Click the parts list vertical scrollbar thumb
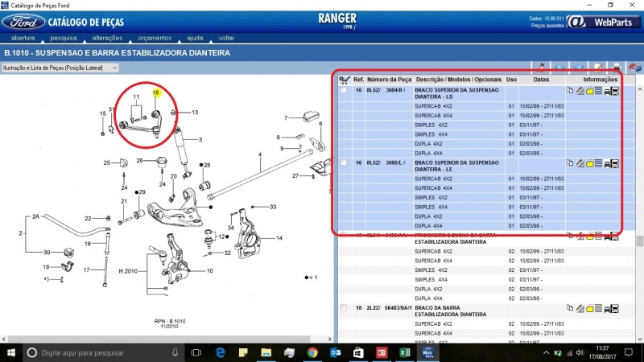The width and height of the screenshot is (644, 362). [x=639, y=241]
